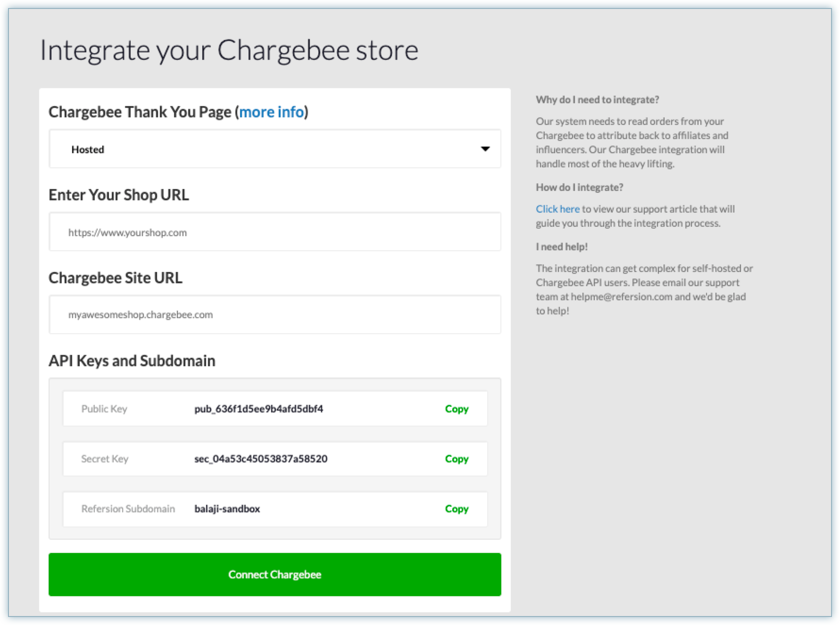Screen dimensions: 840x625
Task: Copy the Public Key
Action: pos(456,409)
